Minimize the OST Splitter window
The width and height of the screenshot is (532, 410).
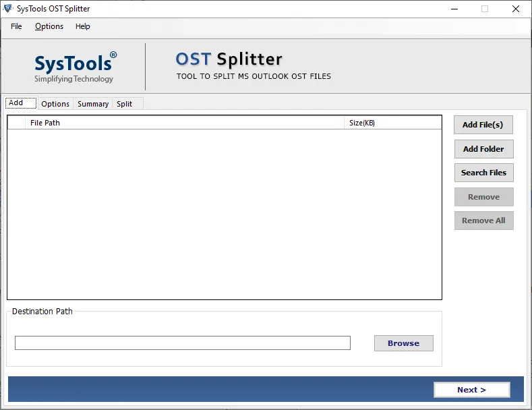454,9
